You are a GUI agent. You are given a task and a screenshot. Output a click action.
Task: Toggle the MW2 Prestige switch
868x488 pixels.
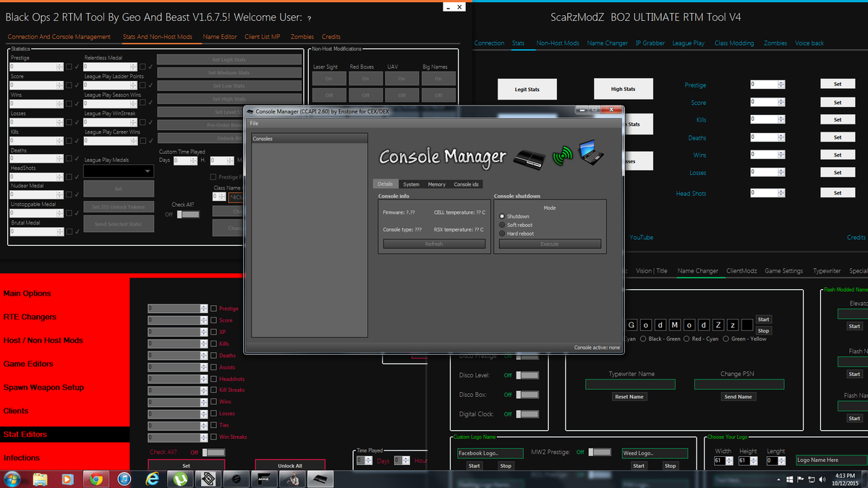pos(600,453)
